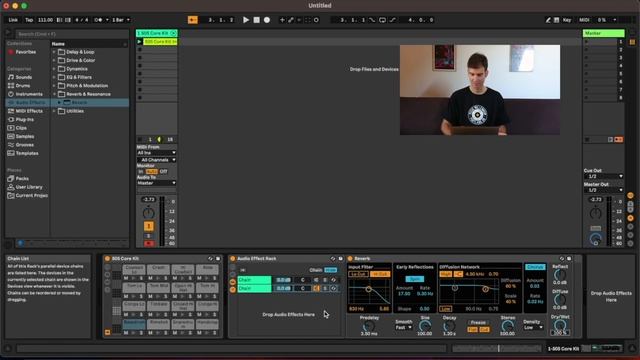The image size is (640, 360).
Task: Toggle the Reverb device activator
Action: click(350, 258)
